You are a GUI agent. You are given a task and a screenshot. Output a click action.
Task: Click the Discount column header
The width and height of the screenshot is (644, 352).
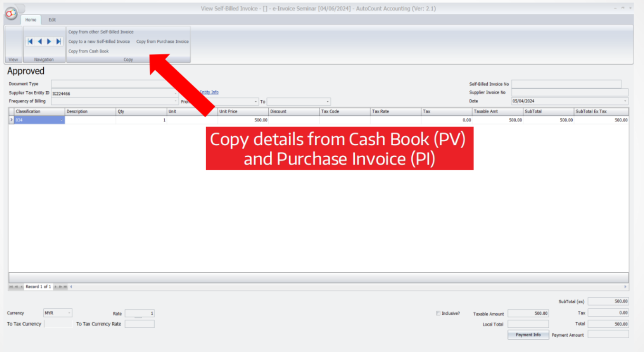(294, 112)
